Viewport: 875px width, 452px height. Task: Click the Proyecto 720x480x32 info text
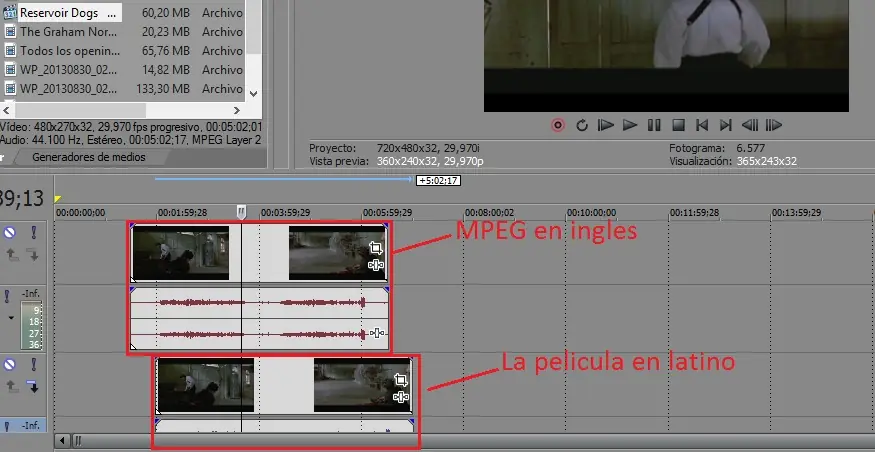click(x=429, y=148)
